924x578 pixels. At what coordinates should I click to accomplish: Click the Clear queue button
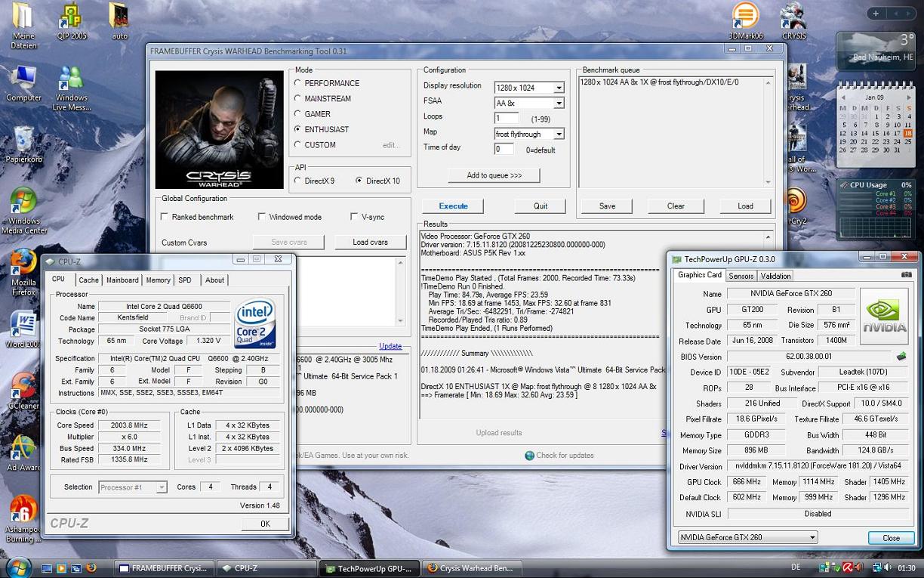[x=676, y=206]
